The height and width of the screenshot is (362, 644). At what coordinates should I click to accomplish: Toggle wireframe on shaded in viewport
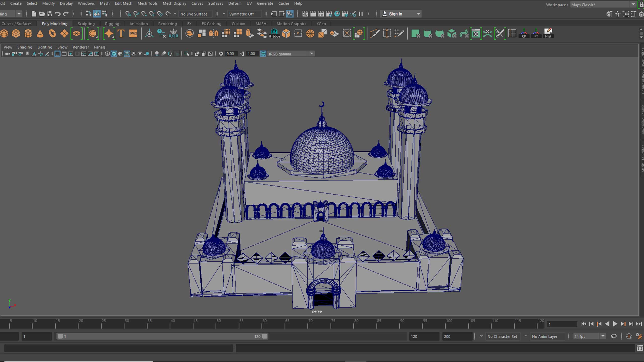click(x=127, y=54)
